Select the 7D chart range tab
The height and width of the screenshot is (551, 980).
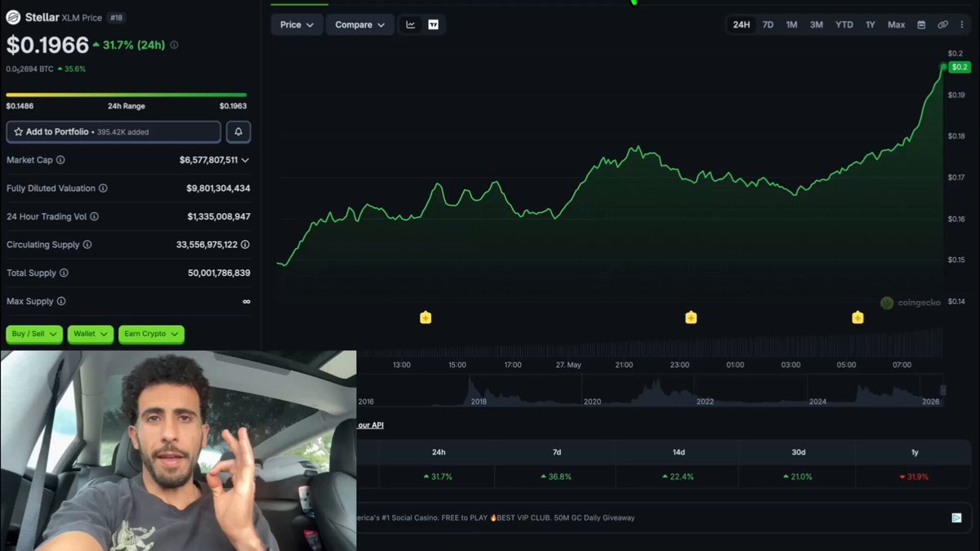tap(768, 24)
